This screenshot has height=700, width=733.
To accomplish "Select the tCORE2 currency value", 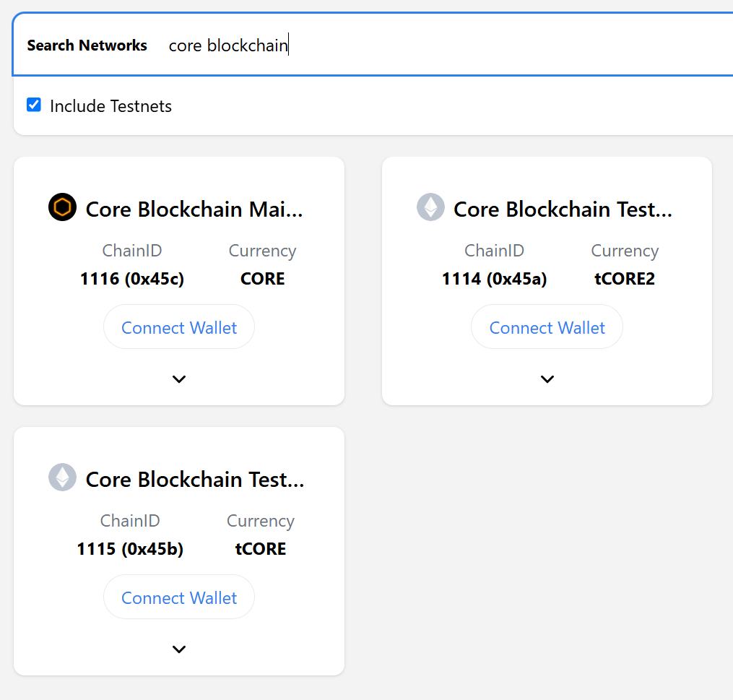I will coord(625,279).
